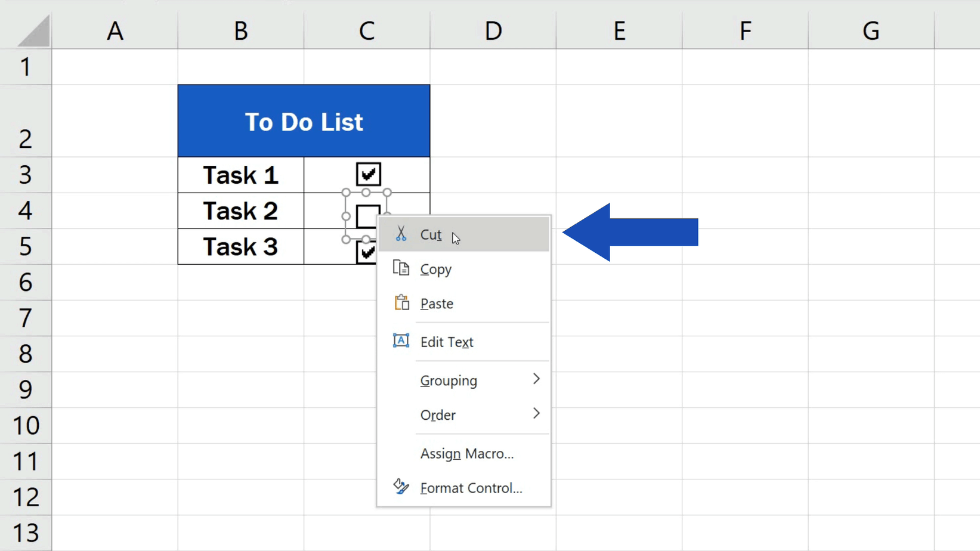Expand the Order submenu arrow
This screenshot has height=551, width=980.
[536, 414]
